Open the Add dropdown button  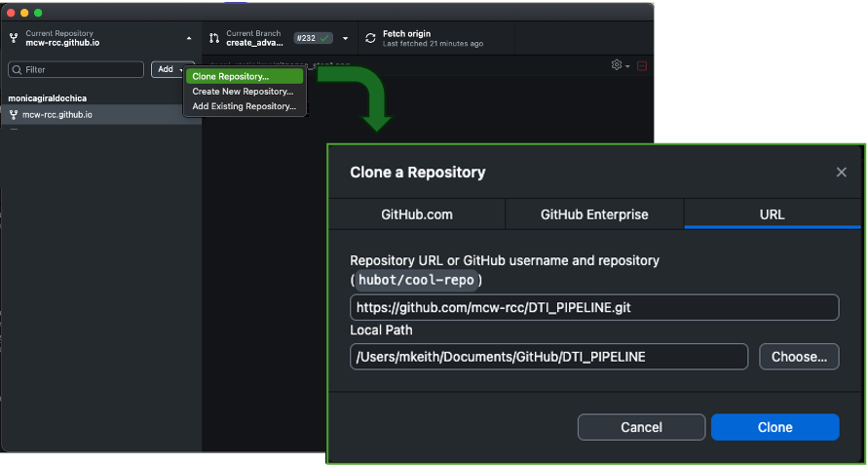click(167, 69)
